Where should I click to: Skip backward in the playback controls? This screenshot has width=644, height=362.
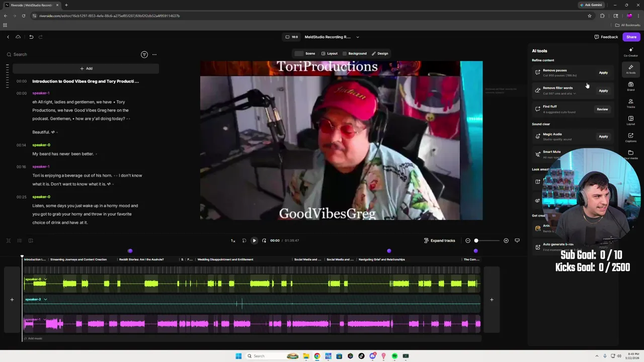(244, 240)
